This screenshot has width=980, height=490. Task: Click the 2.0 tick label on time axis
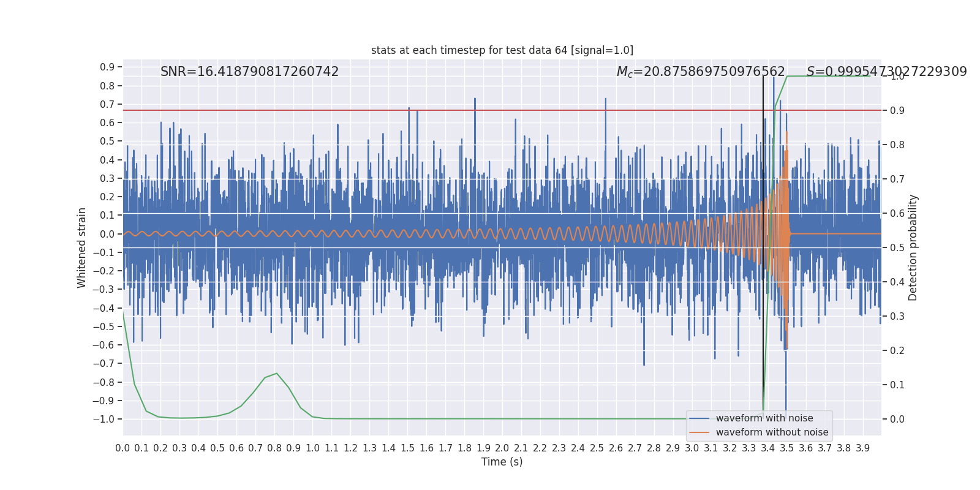[502, 448]
